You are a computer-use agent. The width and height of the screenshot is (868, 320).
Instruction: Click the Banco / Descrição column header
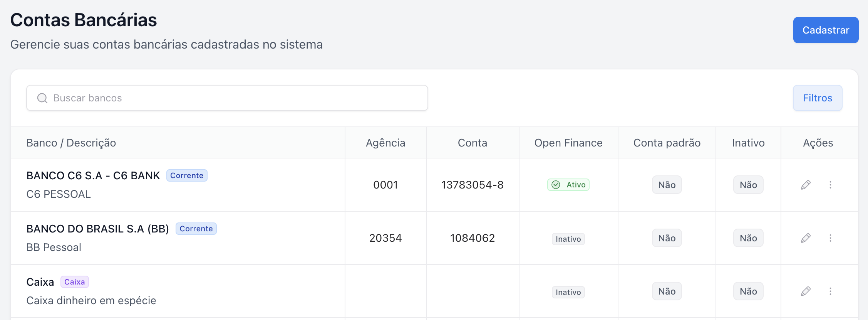point(71,143)
